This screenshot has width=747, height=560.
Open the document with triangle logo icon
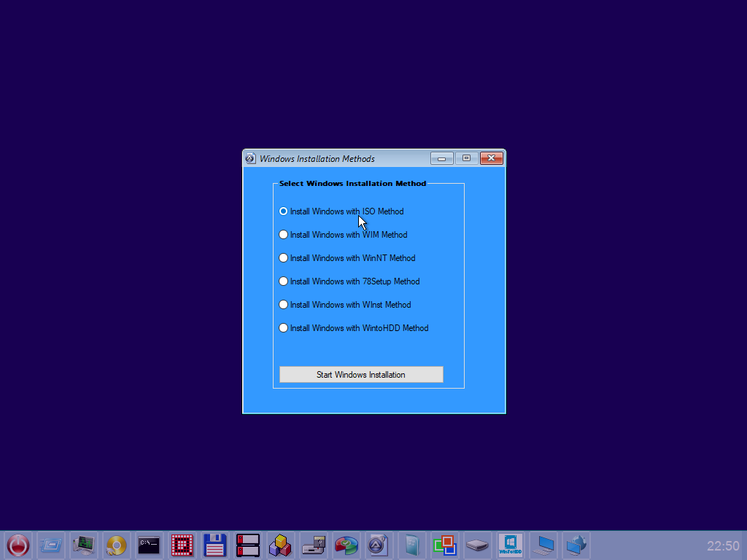379,545
